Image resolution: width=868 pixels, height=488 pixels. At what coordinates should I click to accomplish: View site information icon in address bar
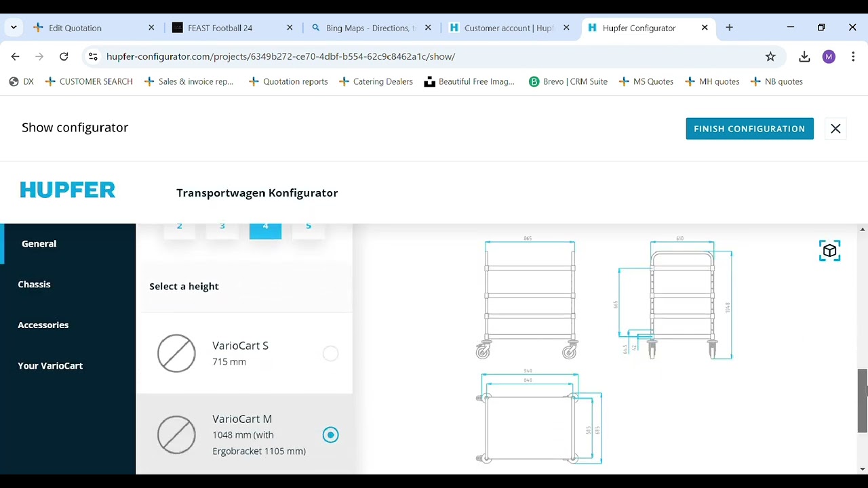coord(94,57)
